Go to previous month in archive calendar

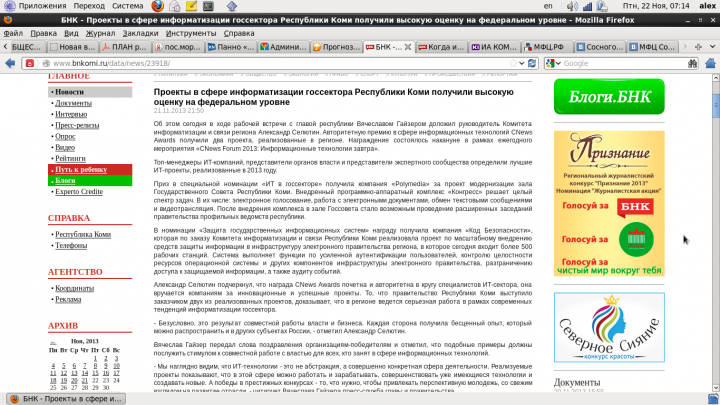point(53,341)
